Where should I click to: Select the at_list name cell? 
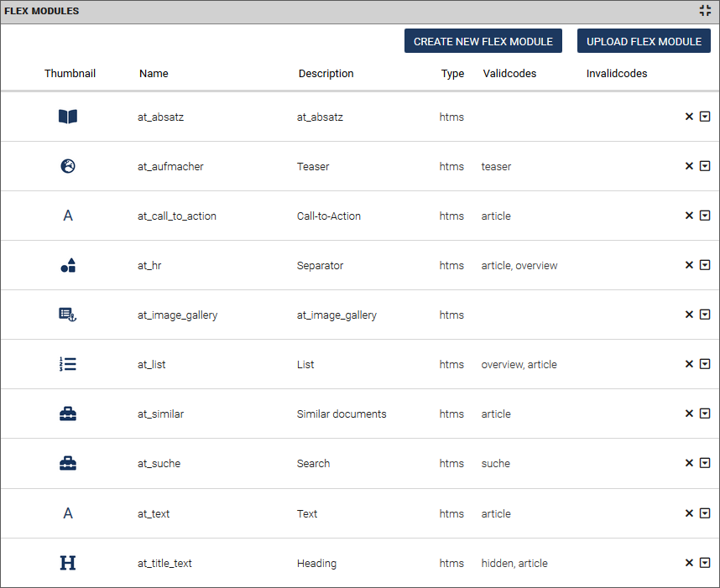point(152,365)
